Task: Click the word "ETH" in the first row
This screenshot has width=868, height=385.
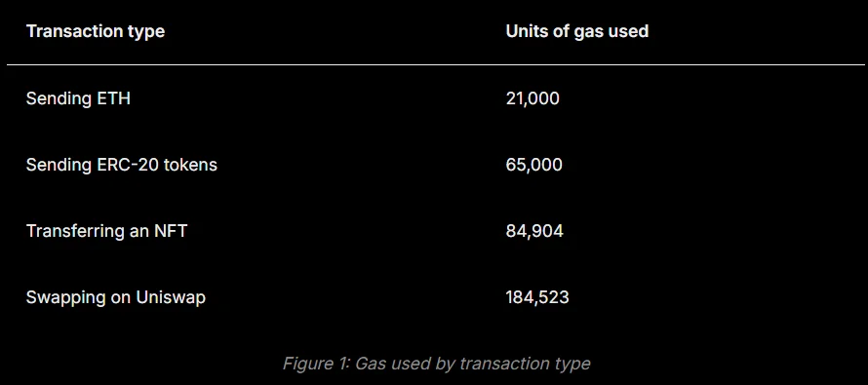Action: [x=113, y=98]
